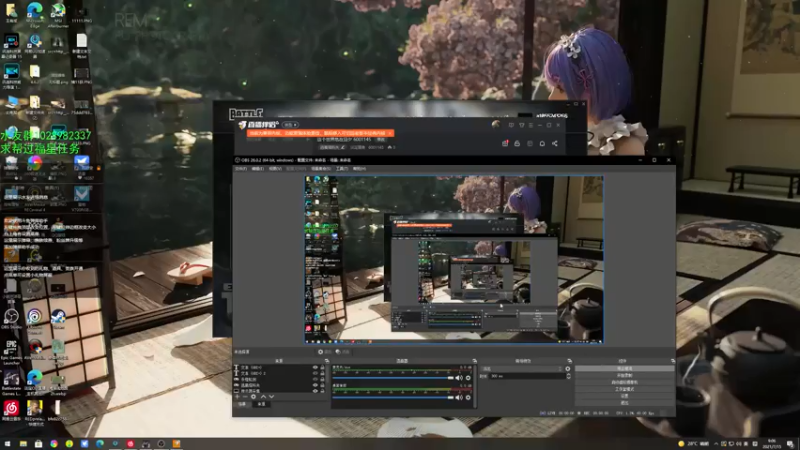Click the Studio Mode button in Controls
The width and height of the screenshot is (800, 450).
click(x=623, y=389)
